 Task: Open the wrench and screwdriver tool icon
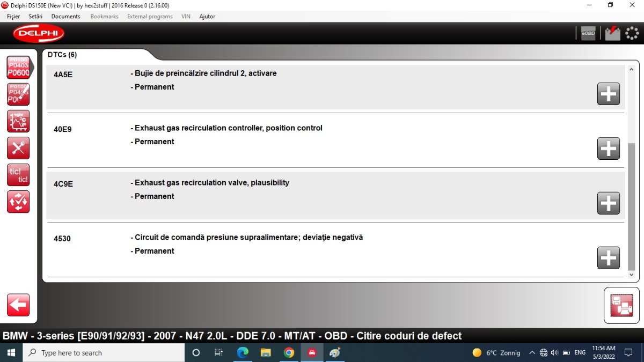[x=18, y=148]
